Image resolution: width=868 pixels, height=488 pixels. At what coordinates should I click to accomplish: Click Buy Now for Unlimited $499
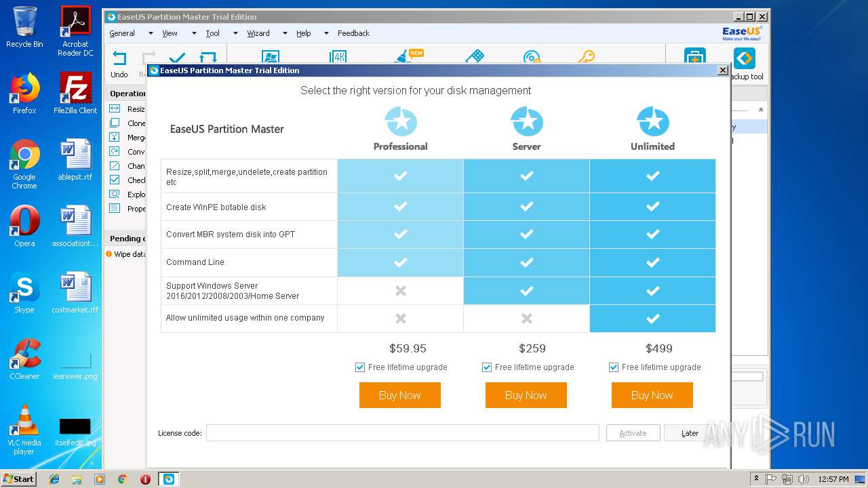[x=652, y=395]
